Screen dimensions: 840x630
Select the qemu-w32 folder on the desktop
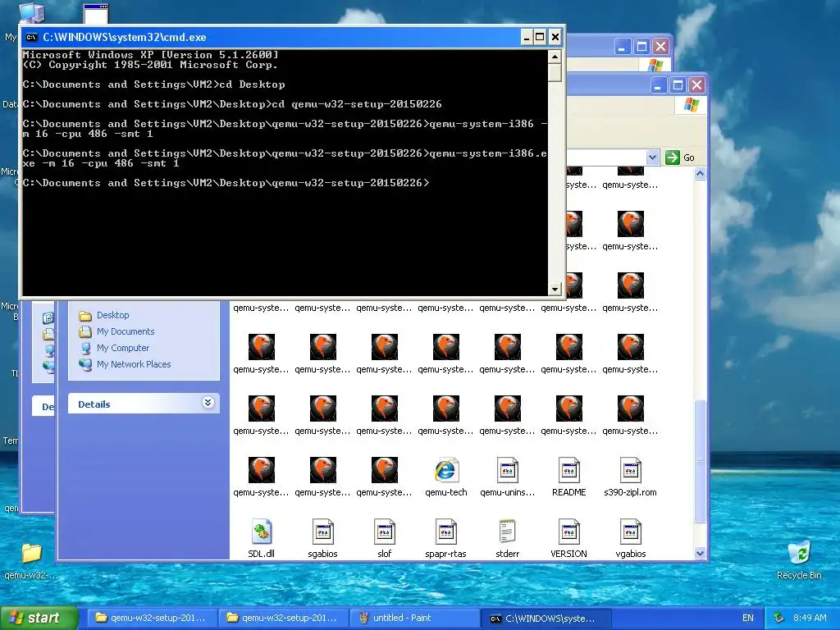(x=31, y=553)
